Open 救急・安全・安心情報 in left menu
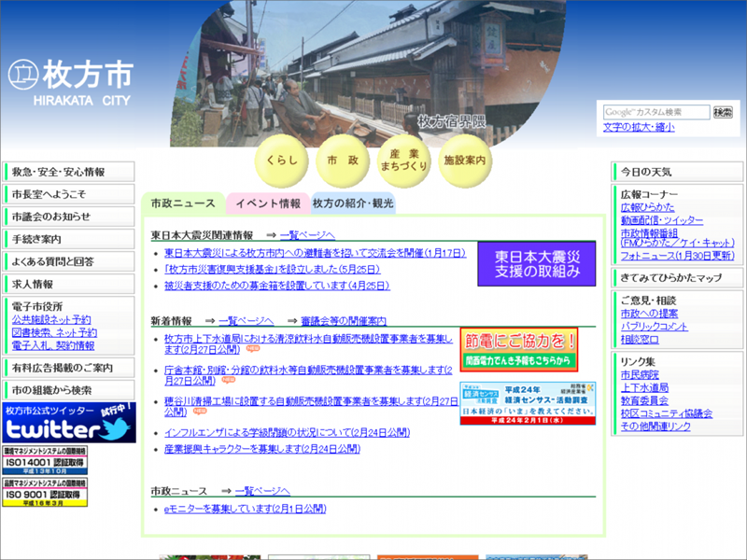 pos(58,173)
